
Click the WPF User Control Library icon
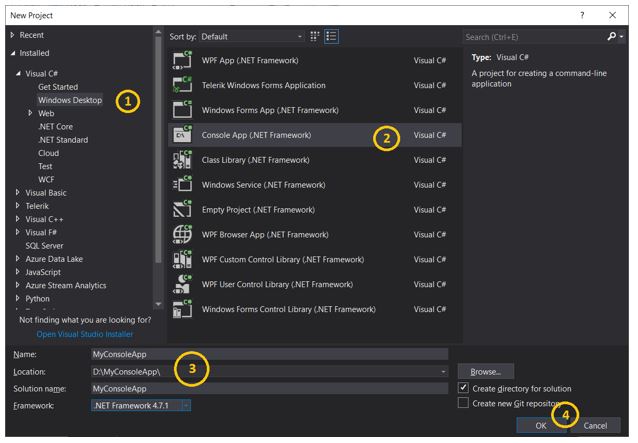pos(182,284)
